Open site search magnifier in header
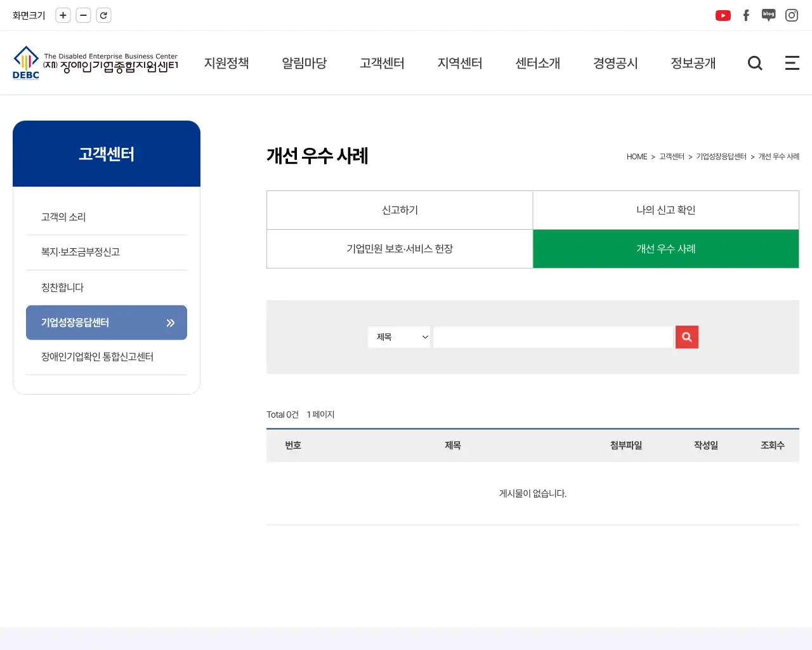812x650 pixels. 755,63
